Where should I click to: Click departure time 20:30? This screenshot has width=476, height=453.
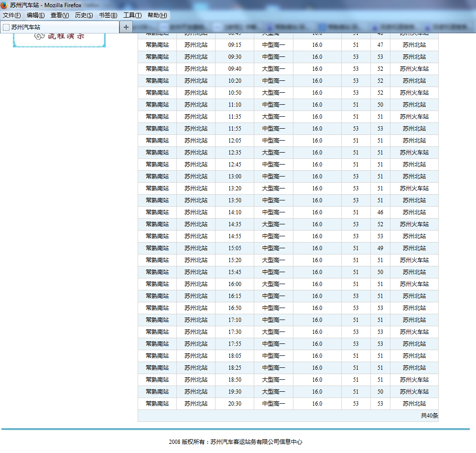[x=235, y=404]
